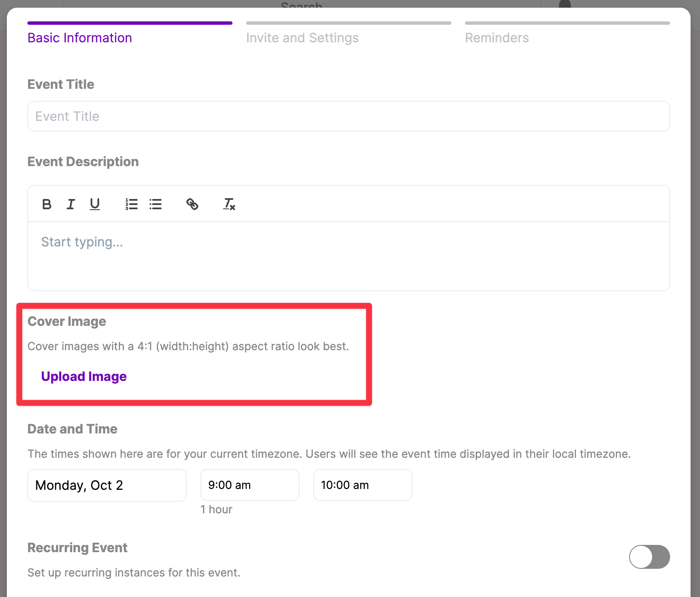Open the Monday, Oct 2 date picker
The width and height of the screenshot is (700, 597).
[x=107, y=485]
